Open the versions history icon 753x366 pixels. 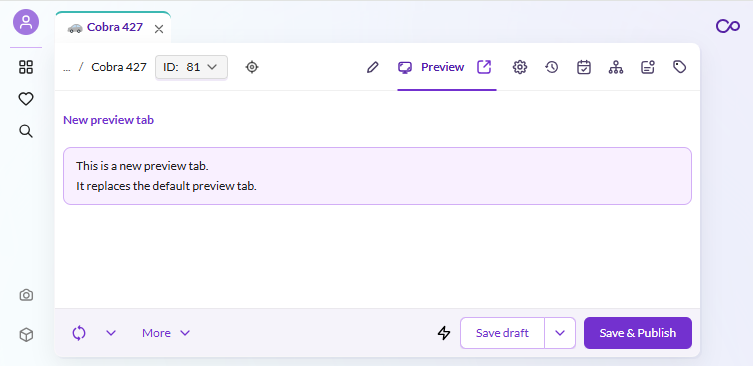[x=552, y=67]
